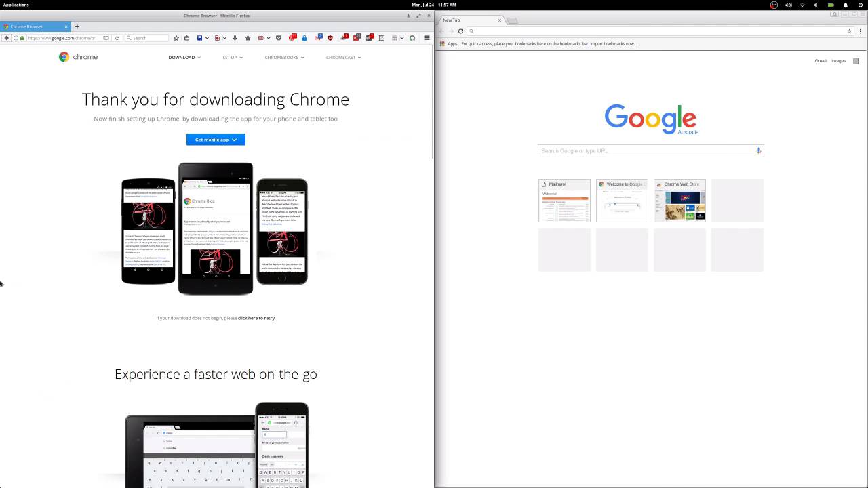Open Google apps grid icon
The height and width of the screenshot is (488, 868).
click(x=856, y=61)
